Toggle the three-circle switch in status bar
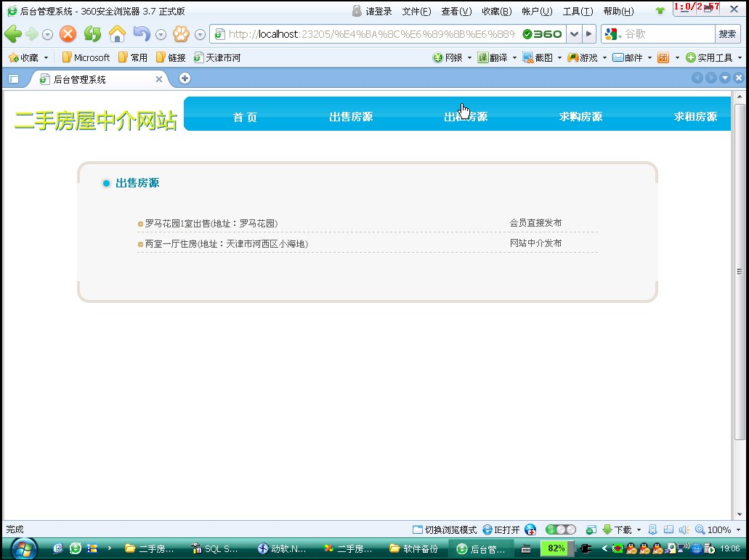The width and height of the screenshot is (749, 560). click(x=561, y=529)
